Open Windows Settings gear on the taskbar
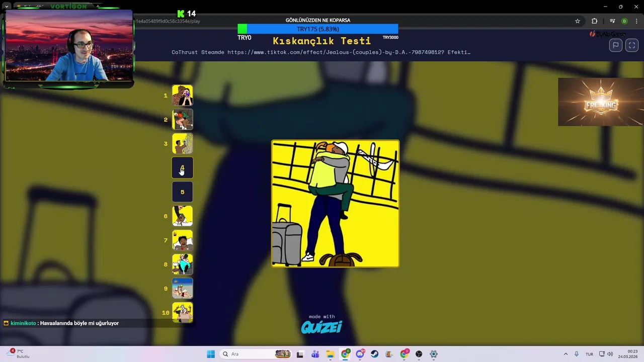644x362 pixels. [434, 354]
